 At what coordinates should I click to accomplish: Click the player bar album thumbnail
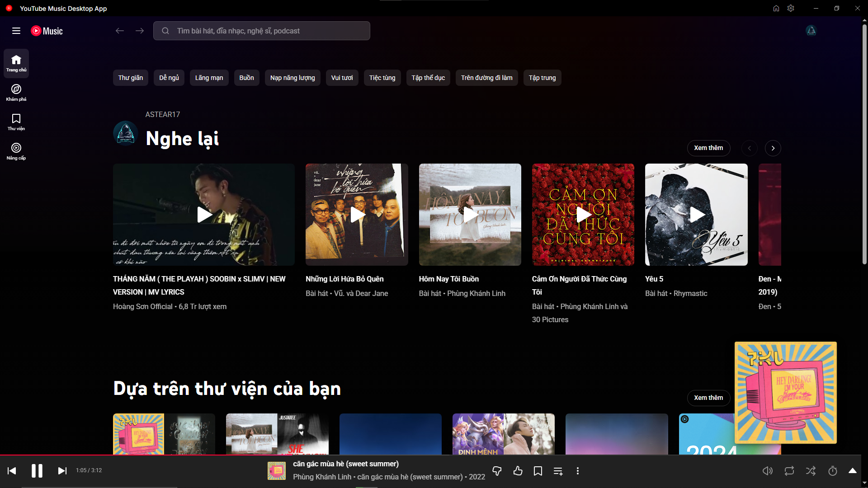tap(277, 471)
